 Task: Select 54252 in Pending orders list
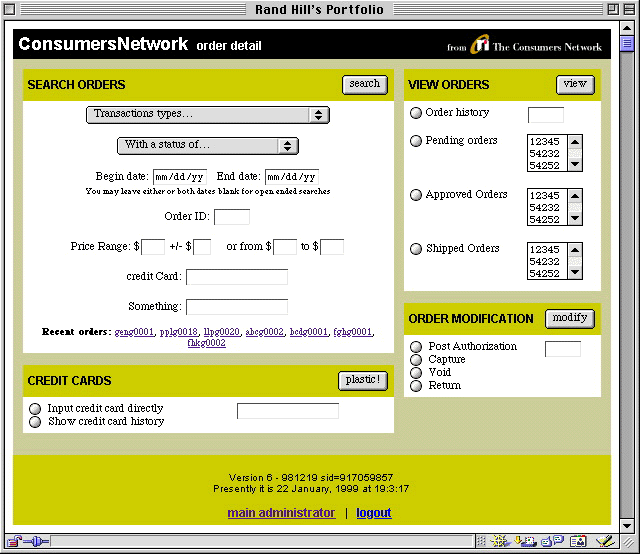pyautogui.click(x=547, y=165)
